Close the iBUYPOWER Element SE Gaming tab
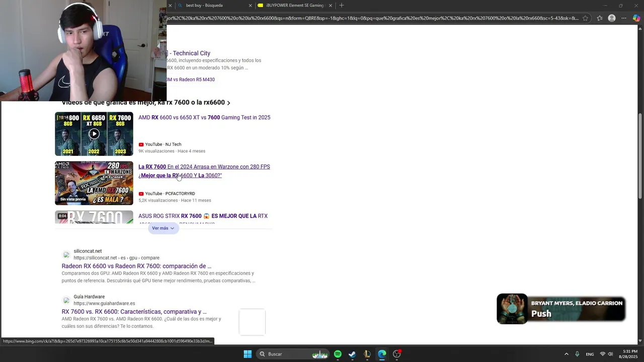 pyautogui.click(x=331, y=6)
